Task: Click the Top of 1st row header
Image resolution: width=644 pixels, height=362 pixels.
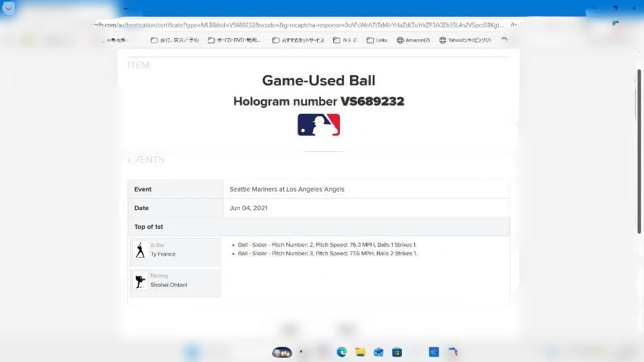Action: [318, 227]
